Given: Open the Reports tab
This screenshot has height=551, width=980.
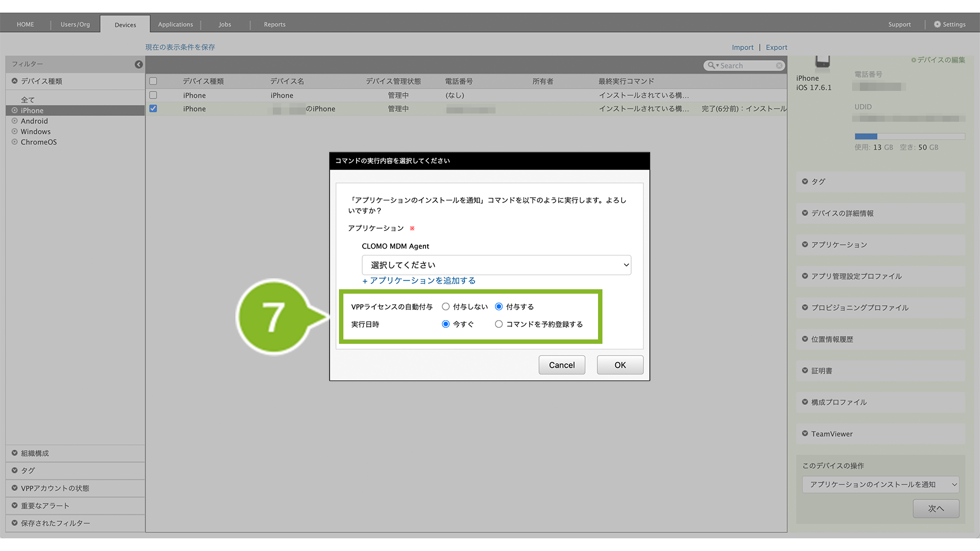Looking at the screenshot, I should coord(274,24).
